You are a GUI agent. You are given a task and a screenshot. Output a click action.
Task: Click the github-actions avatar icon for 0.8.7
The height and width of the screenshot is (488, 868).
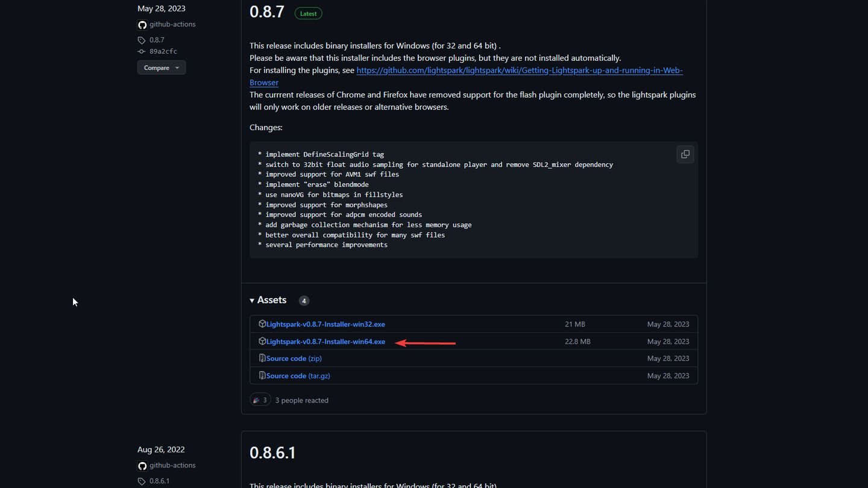click(142, 25)
